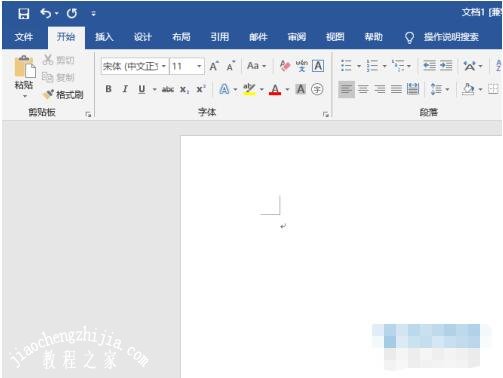Go to the 布局 tab
This screenshot has height=378, width=503.
click(x=181, y=37)
